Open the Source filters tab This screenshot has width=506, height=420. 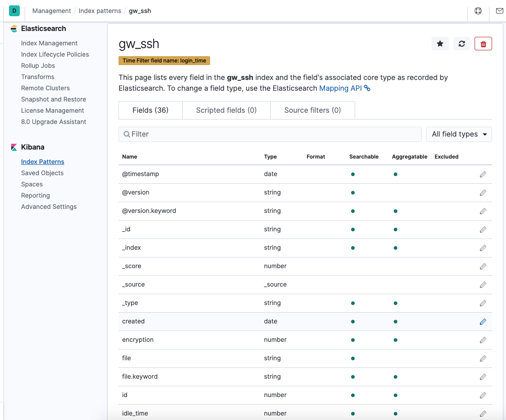tap(312, 110)
